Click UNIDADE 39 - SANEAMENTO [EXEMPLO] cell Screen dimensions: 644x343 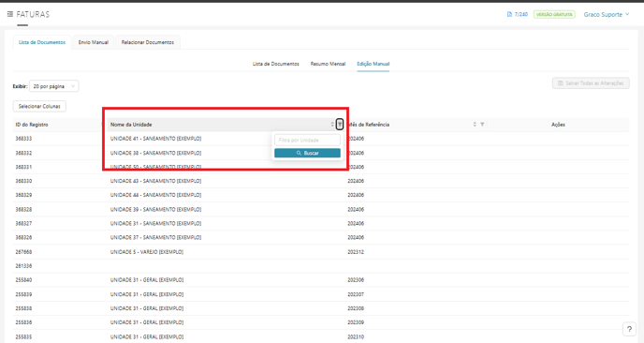tap(155, 209)
